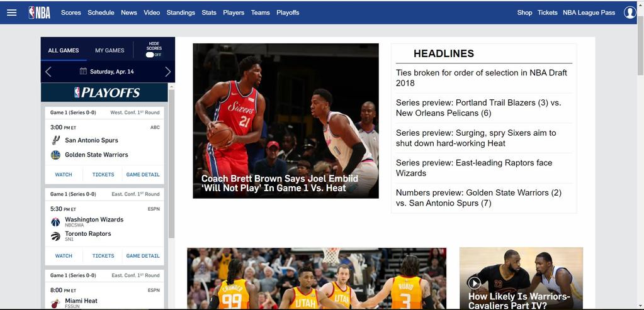Click the Washington Wizards team name
The height and width of the screenshot is (310, 644).
tap(94, 220)
